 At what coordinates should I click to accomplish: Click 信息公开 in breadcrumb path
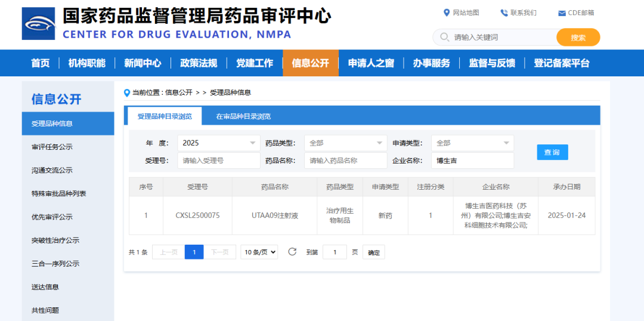(179, 93)
